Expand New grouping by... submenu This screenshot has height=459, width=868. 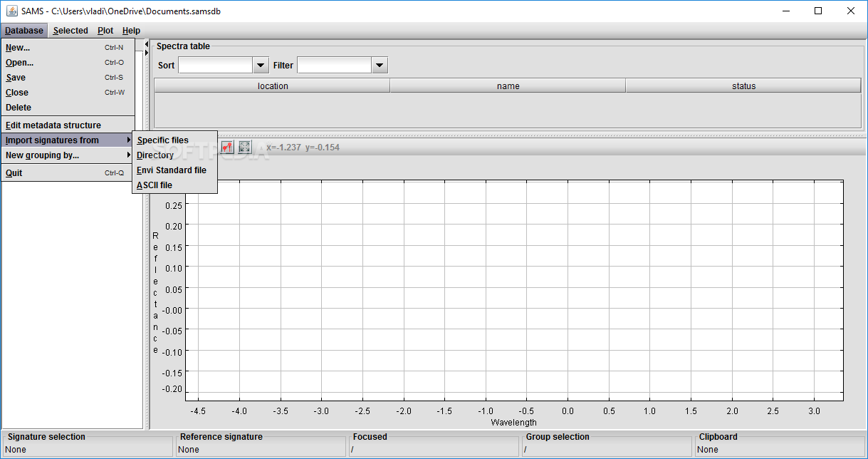point(67,155)
